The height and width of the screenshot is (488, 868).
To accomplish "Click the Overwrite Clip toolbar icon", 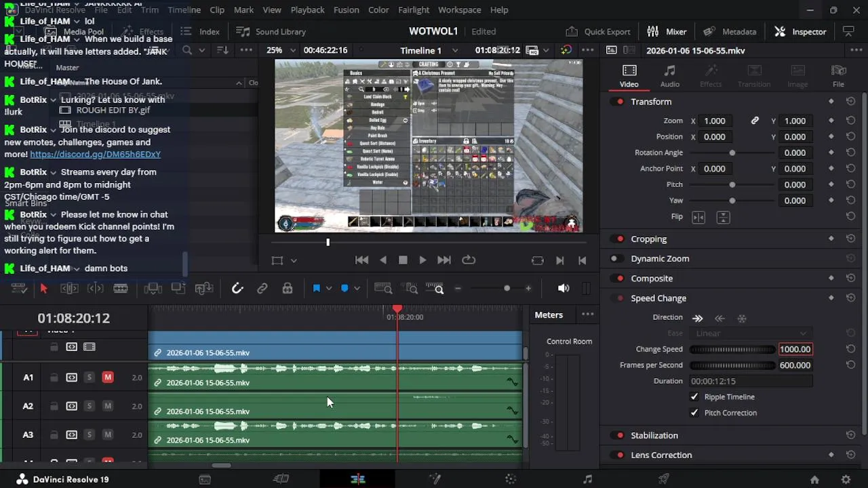I will pos(178,289).
